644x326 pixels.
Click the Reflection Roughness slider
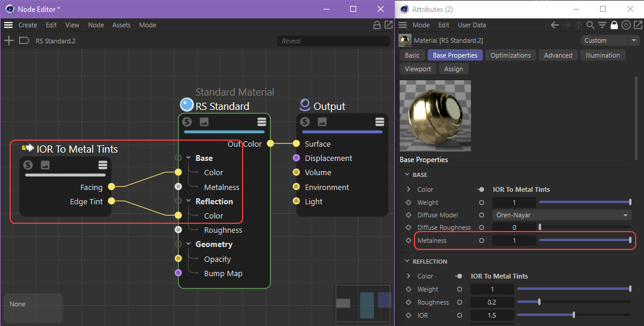click(x=574, y=302)
